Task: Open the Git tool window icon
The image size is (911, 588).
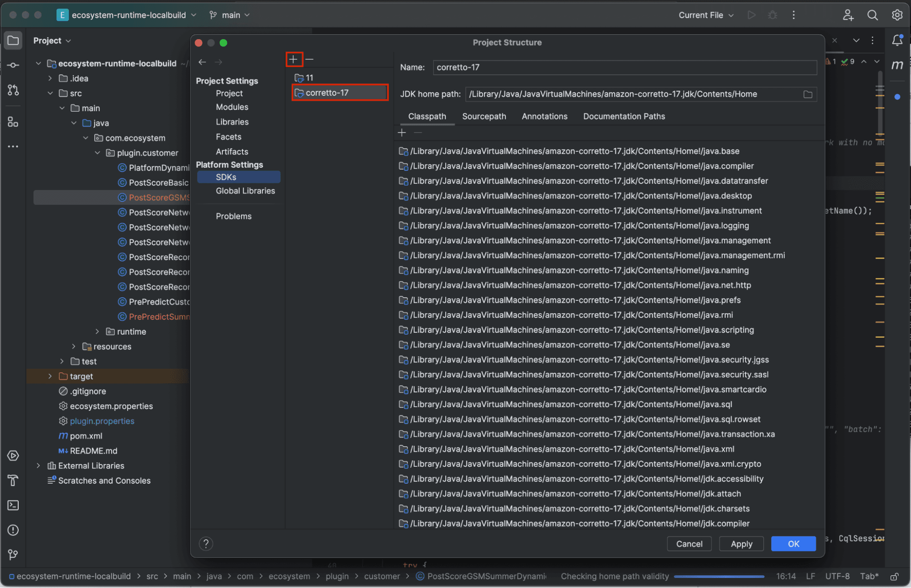Action: (13, 554)
